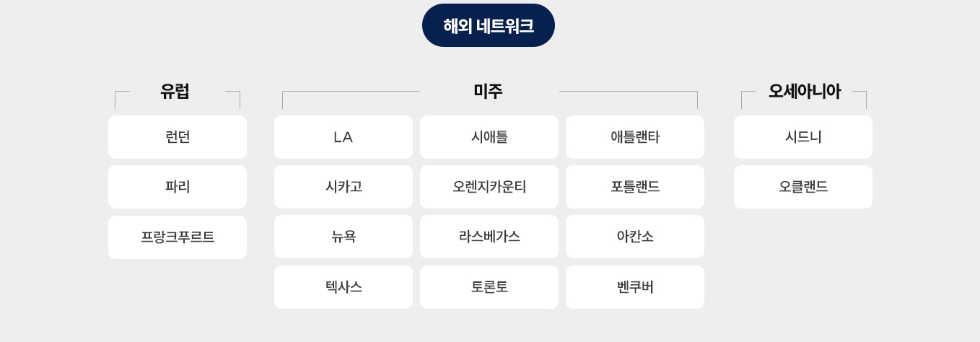The height and width of the screenshot is (342, 980).
Task: Open the 파리 office entry
Action: click(x=178, y=187)
